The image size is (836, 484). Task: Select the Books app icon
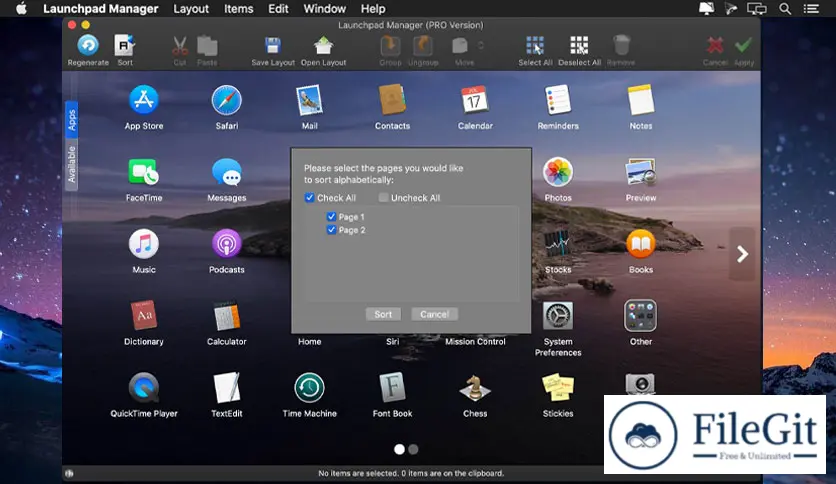(x=640, y=244)
